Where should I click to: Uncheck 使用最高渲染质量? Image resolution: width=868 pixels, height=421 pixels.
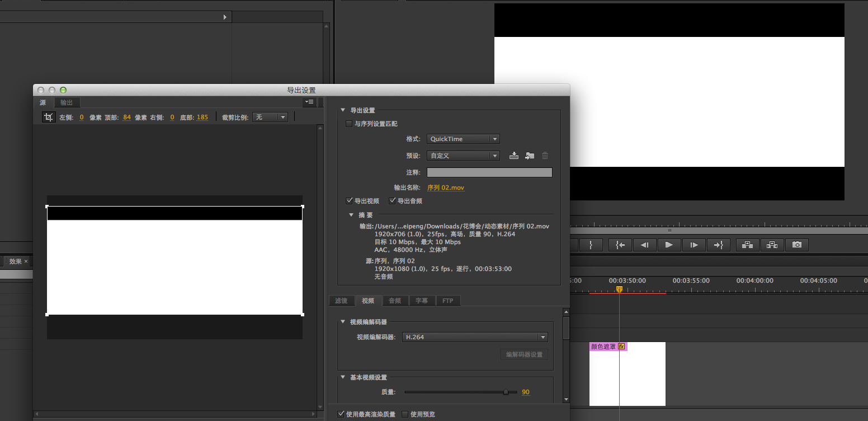pyautogui.click(x=341, y=414)
